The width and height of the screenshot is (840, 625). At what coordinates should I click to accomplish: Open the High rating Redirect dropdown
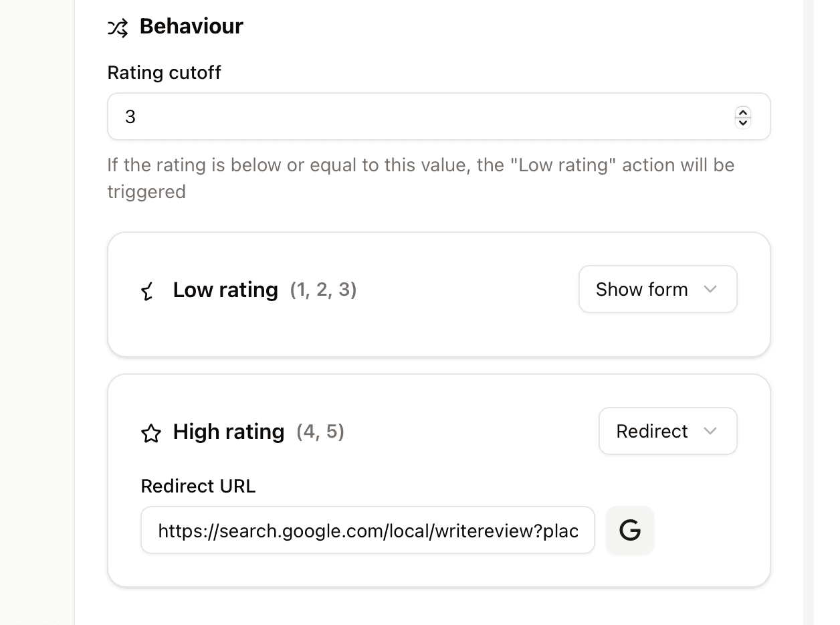coord(668,431)
